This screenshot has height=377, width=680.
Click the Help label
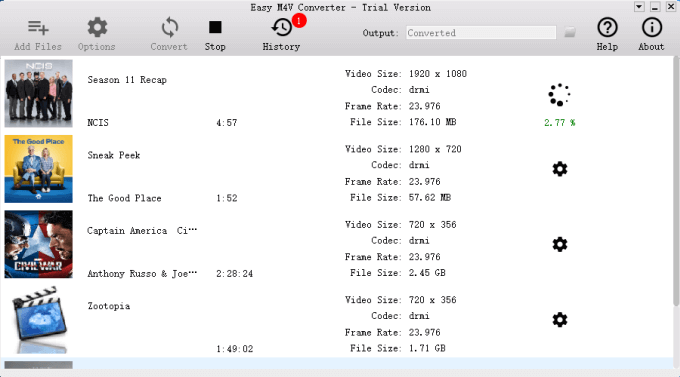(x=607, y=46)
